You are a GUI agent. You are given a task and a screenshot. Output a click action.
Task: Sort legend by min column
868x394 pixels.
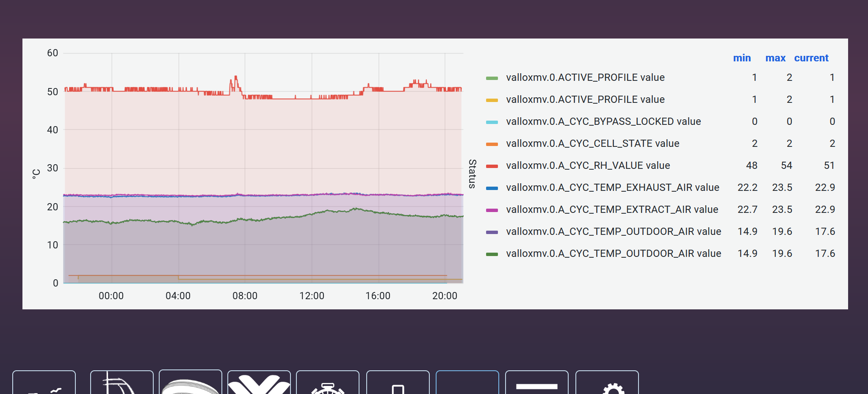(x=742, y=58)
